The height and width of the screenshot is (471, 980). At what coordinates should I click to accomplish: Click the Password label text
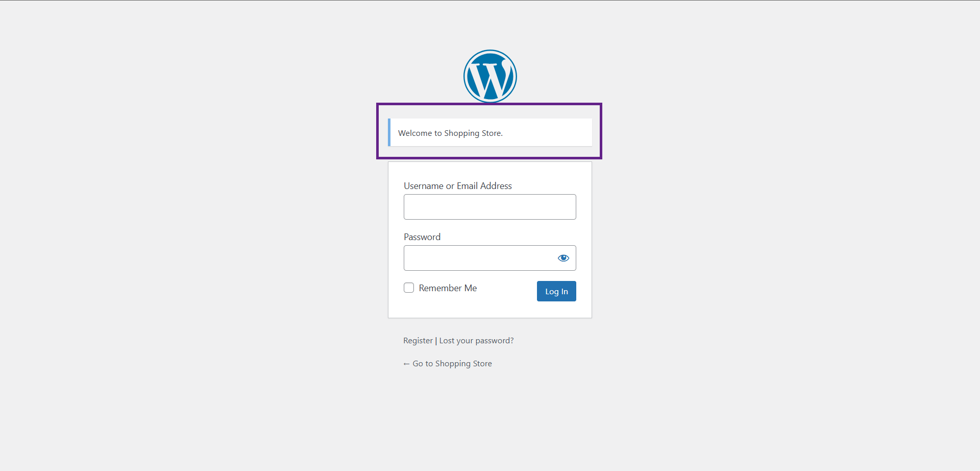tap(422, 237)
